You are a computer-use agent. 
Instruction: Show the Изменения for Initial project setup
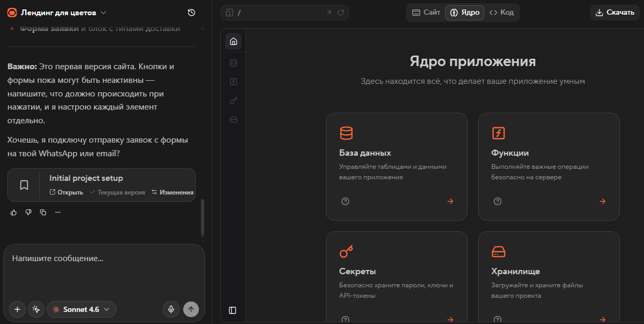(172, 192)
